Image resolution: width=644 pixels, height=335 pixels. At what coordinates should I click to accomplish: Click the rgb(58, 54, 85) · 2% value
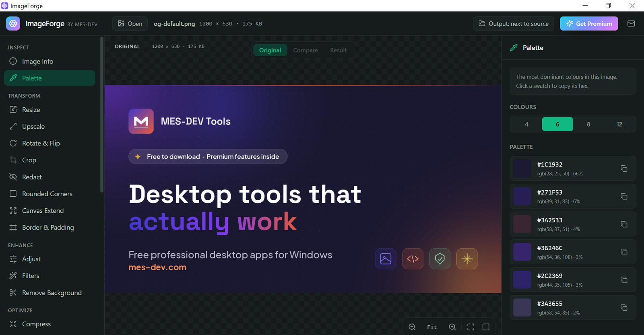pos(559,313)
